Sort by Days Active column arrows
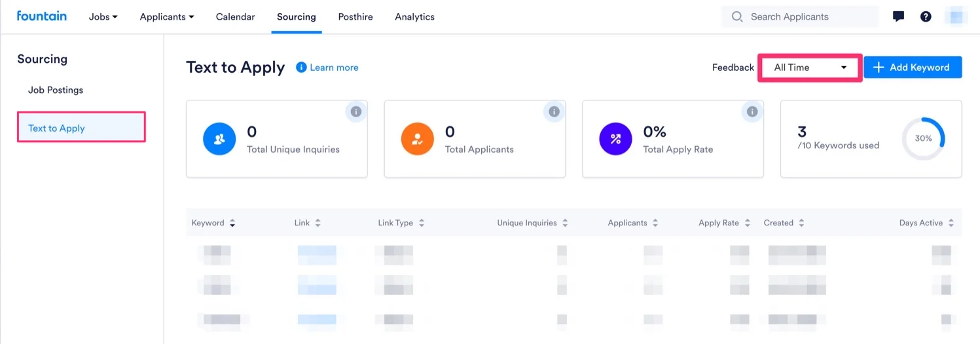The height and width of the screenshot is (344, 980). coord(951,223)
